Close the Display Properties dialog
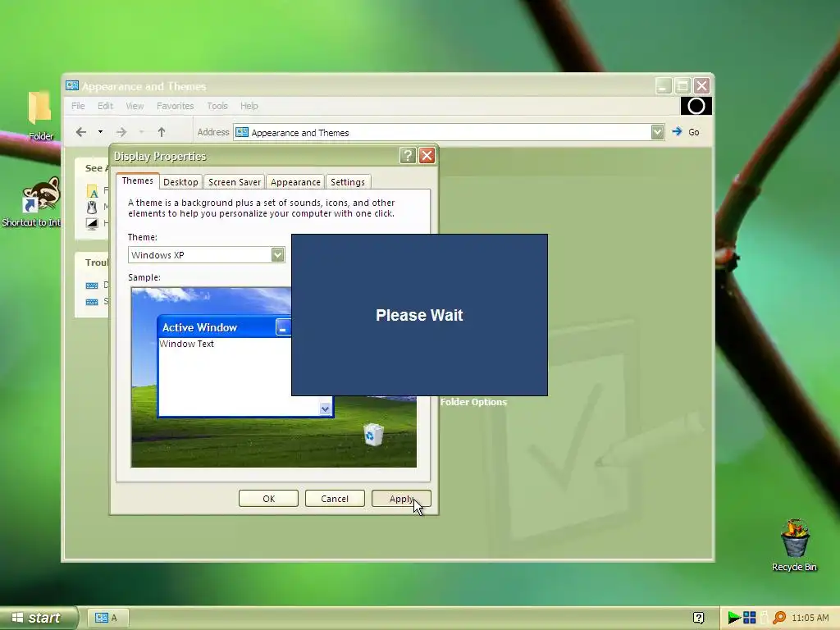 [427, 156]
